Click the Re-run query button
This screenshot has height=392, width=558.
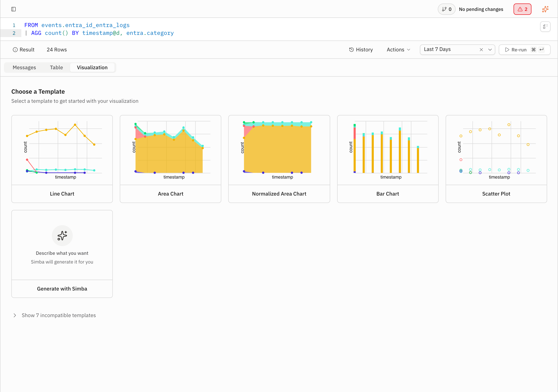pyautogui.click(x=524, y=50)
